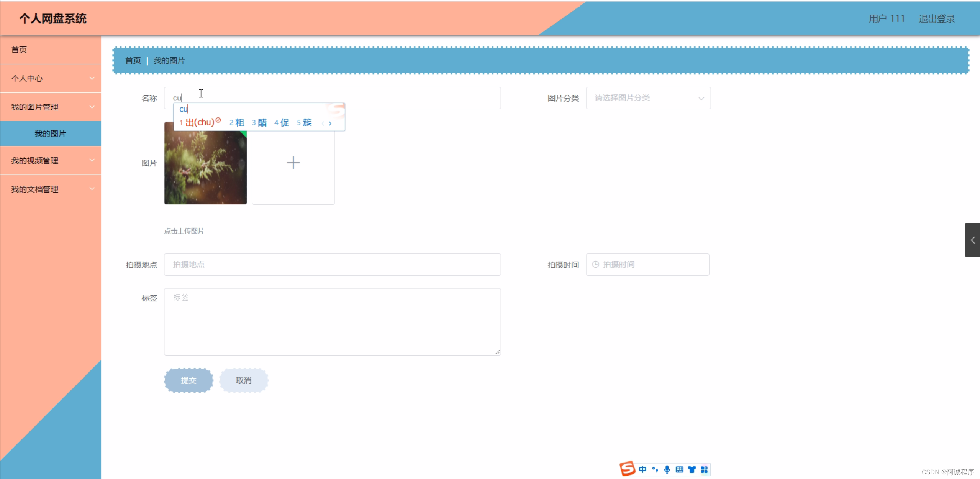Click the 拍摄地点 input field
The width and height of the screenshot is (980, 479).
tap(332, 264)
